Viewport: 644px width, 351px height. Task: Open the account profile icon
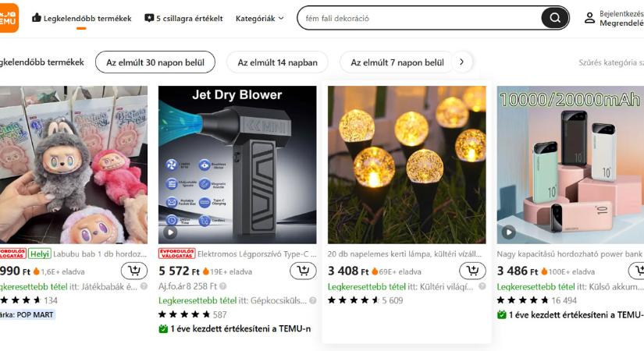point(589,18)
